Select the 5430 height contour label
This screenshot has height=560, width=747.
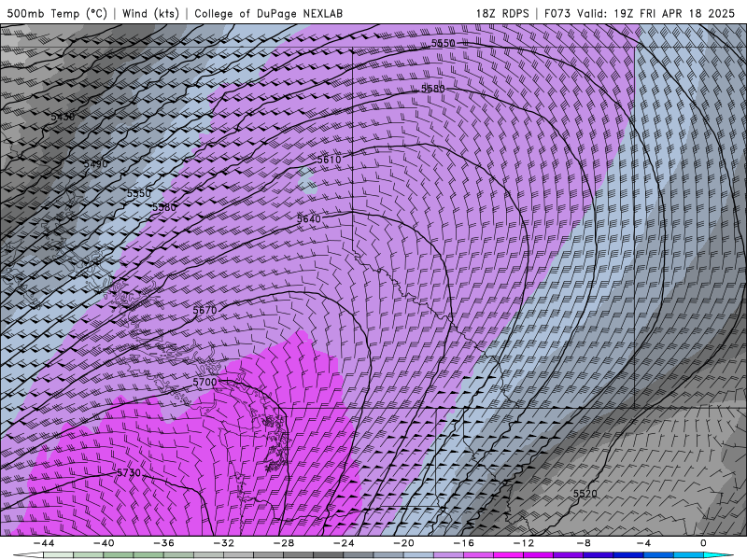point(63,117)
